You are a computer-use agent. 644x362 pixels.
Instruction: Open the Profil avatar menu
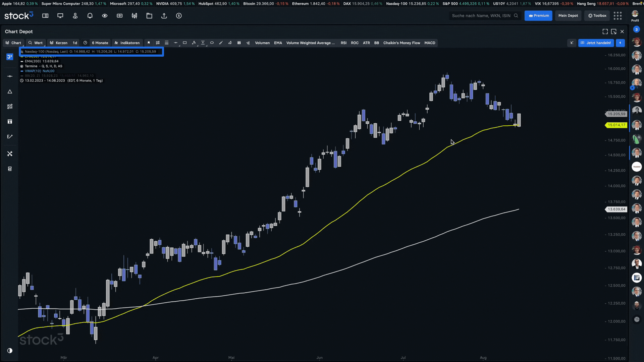635,15
